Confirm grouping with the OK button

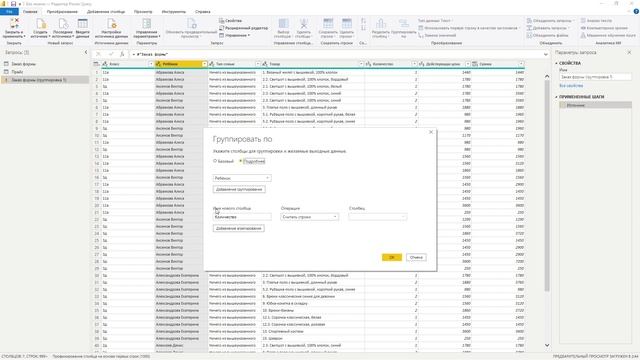point(392,257)
